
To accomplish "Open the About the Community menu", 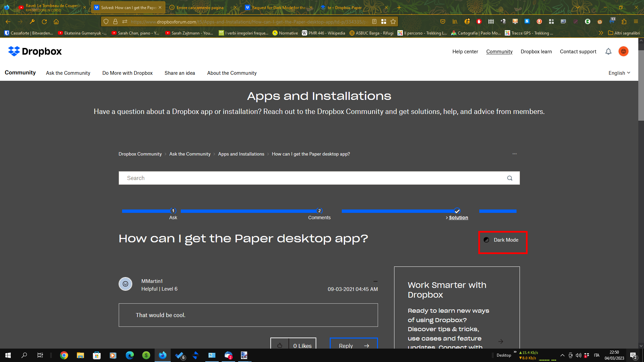I will pyautogui.click(x=232, y=73).
